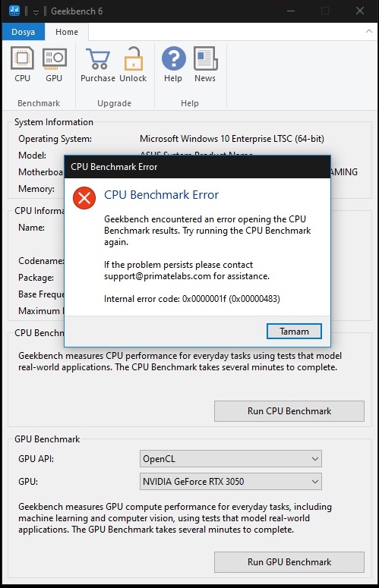Image resolution: width=379 pixels, height=588 pixels.
Task: Open the quick access toolbar customize arrow
Action: click(x=36, y=11)
